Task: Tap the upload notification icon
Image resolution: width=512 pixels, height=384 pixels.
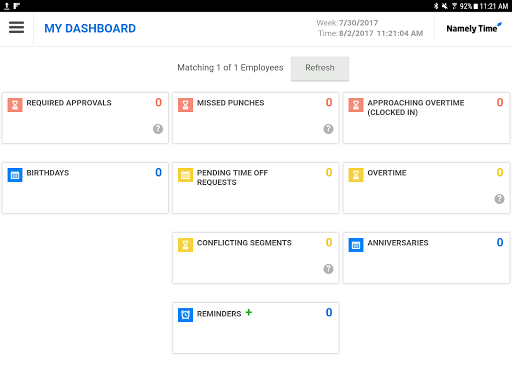Action: point(6,6)
